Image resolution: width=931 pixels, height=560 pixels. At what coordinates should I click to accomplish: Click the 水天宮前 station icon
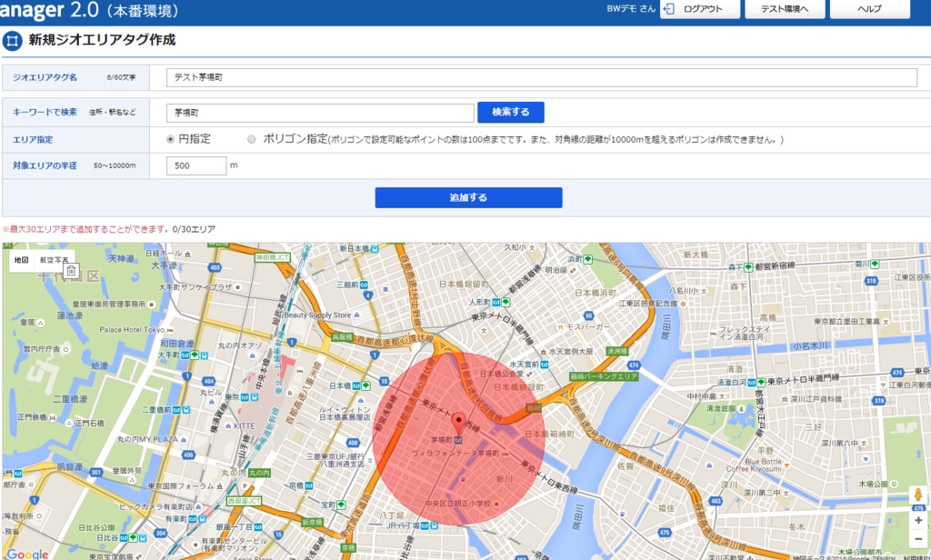click(545, 365)
